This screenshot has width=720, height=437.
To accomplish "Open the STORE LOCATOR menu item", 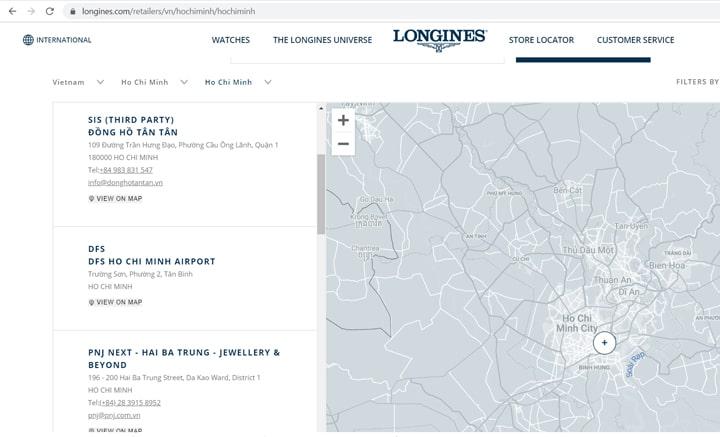I will [x=541, y=40].
